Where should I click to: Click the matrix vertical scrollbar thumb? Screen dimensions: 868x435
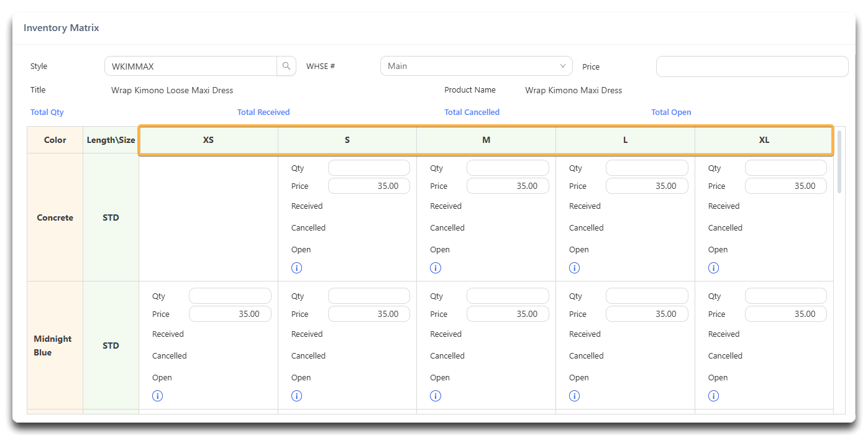coord(840,162)
